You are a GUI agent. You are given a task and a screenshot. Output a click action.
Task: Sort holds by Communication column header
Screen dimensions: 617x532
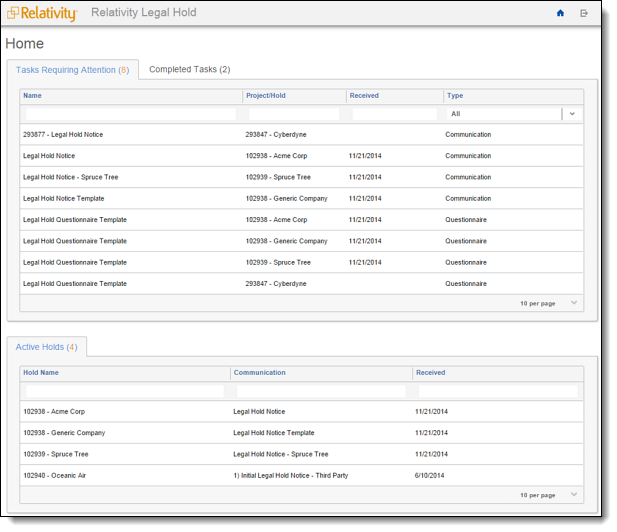tap(259, 373)
